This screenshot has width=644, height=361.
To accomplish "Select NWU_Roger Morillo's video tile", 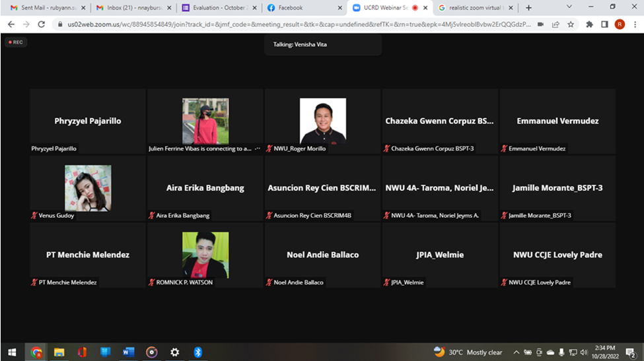I will 322,121.
